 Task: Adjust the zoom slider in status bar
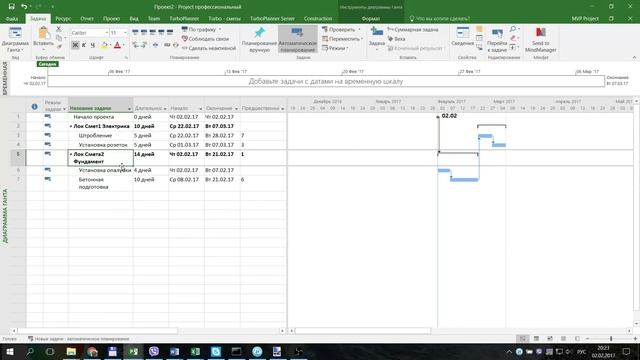pos(611,339)
